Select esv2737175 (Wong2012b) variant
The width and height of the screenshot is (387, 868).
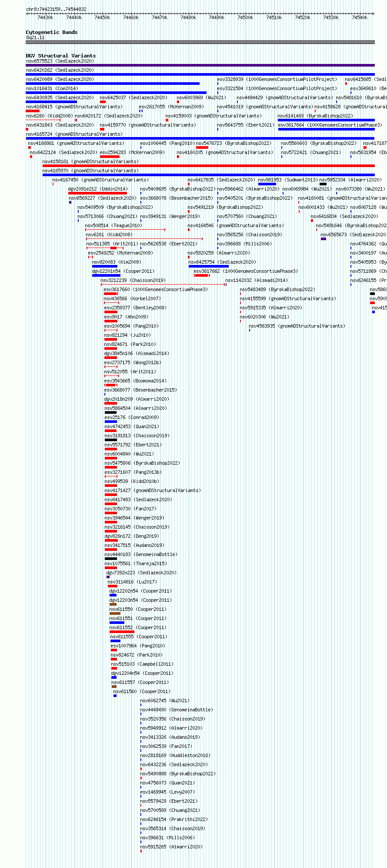tap(133, 362)
